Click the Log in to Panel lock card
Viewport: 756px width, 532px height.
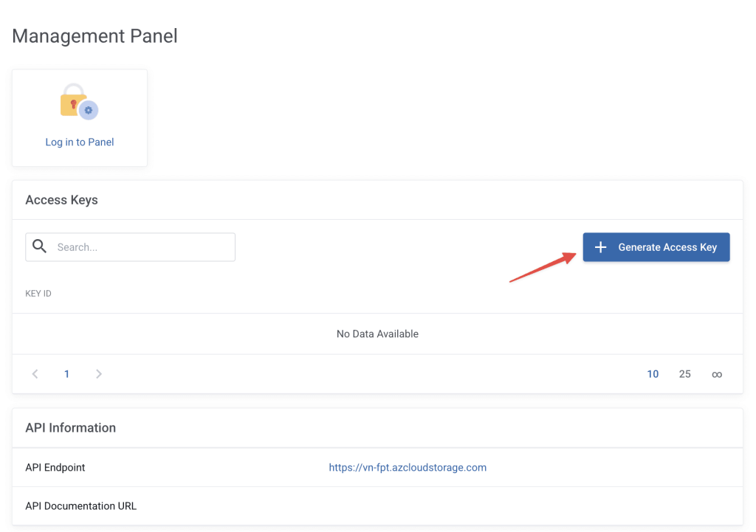coord(79,117)
